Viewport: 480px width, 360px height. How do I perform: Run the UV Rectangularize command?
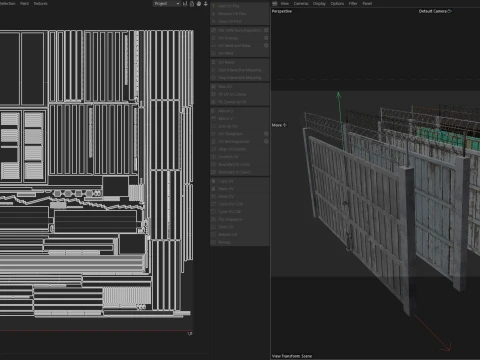pyautogui.click(x=237, y=141)
